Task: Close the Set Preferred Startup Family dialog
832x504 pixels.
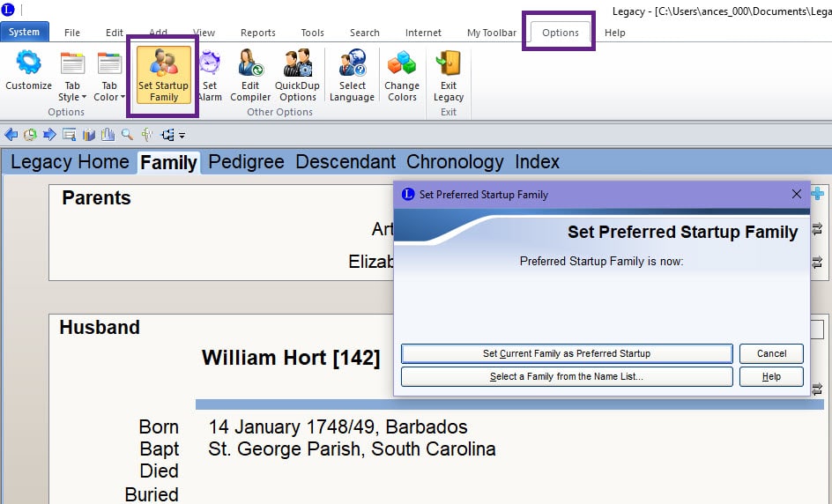Action: click(x=797, y=194)
